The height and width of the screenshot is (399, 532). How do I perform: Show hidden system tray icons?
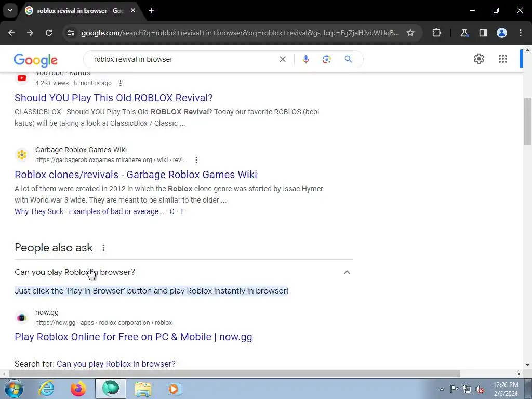click(442, 389)
